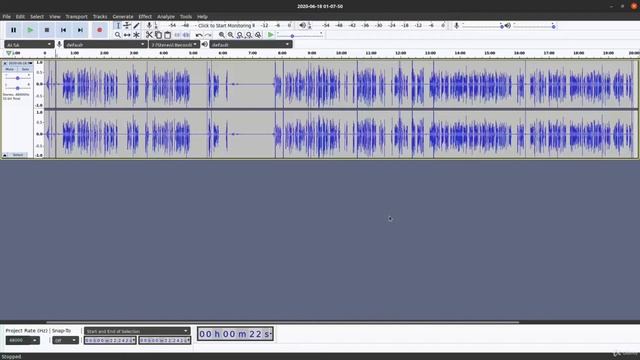Click the Play-at-Speed green arrow
This screenshot has height=360, width=640.
pos(271,35)
